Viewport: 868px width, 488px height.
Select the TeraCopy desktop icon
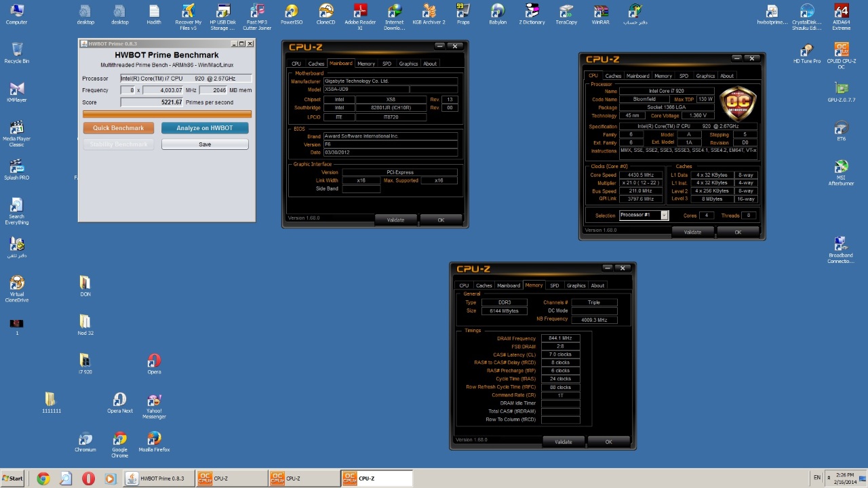click(x=566, y=14)
